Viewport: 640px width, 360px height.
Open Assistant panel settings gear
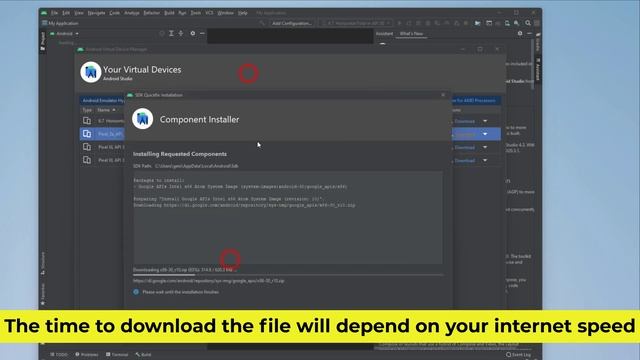click(520, 33)
